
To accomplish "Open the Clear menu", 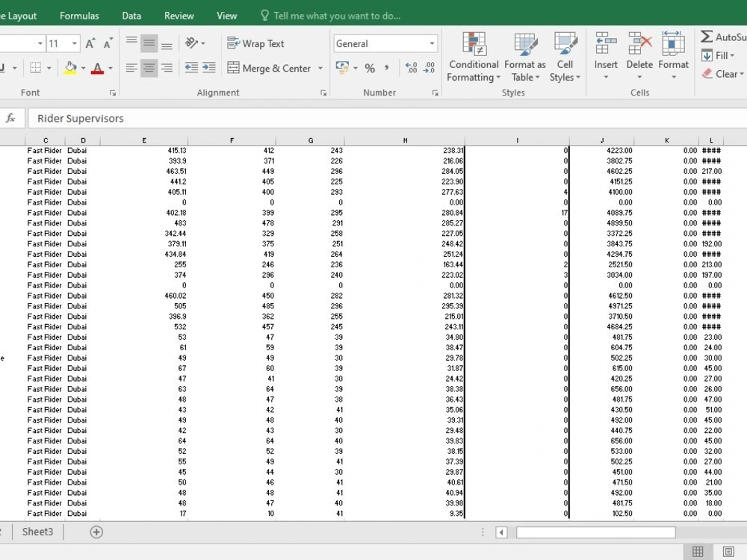I will click(x=722, y=74).
